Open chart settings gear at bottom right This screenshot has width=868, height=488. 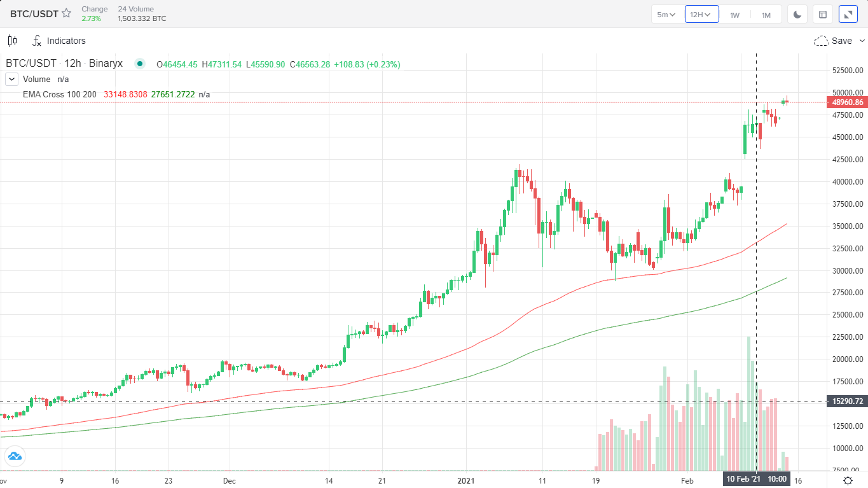[x=848, y=480]
